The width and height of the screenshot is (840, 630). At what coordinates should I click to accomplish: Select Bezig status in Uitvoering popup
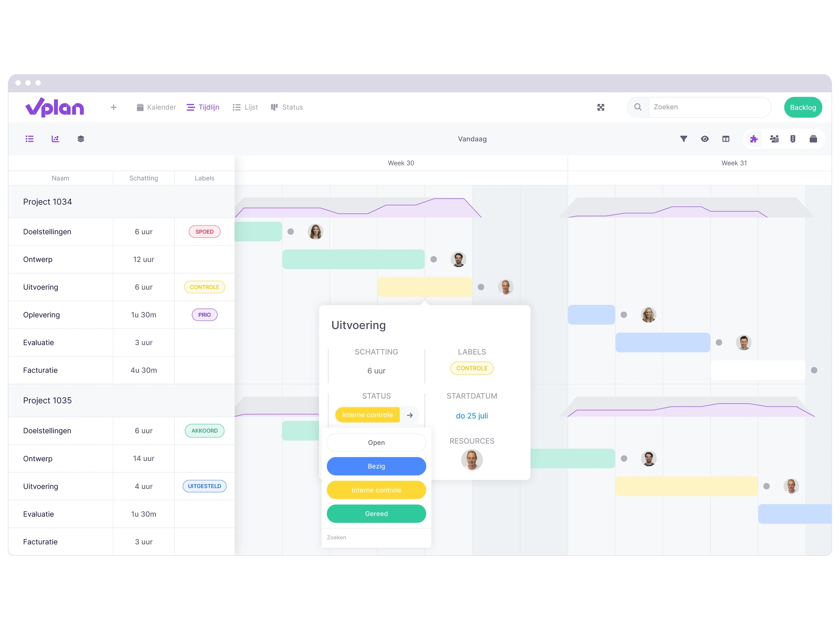[376, 466]
